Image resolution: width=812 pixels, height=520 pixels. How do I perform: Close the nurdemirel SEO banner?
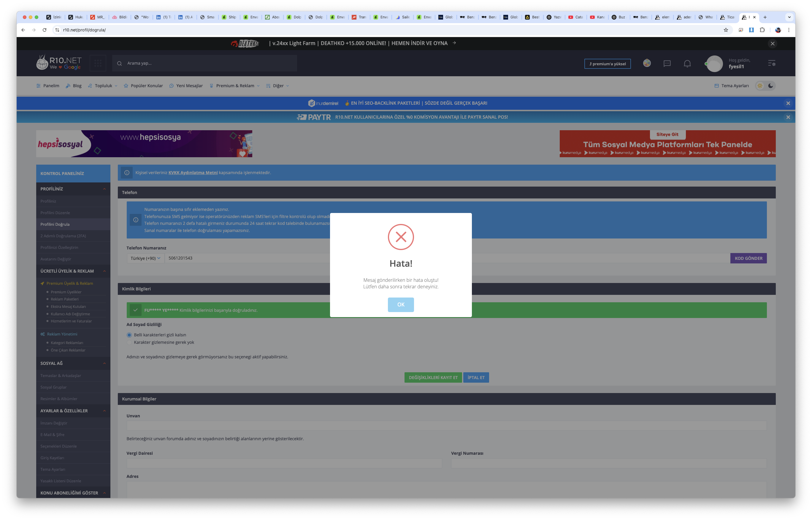[x=788, y=103]
